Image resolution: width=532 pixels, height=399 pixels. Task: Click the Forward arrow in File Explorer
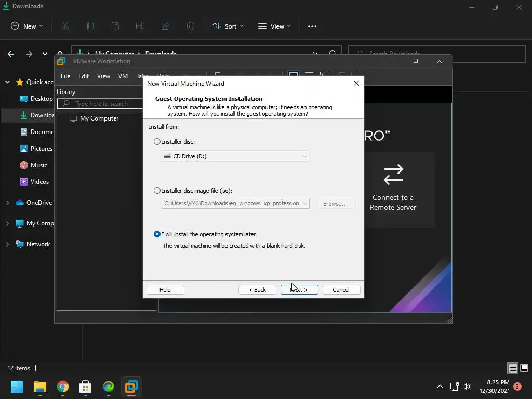pyautogui.click(x=29, y=54)
